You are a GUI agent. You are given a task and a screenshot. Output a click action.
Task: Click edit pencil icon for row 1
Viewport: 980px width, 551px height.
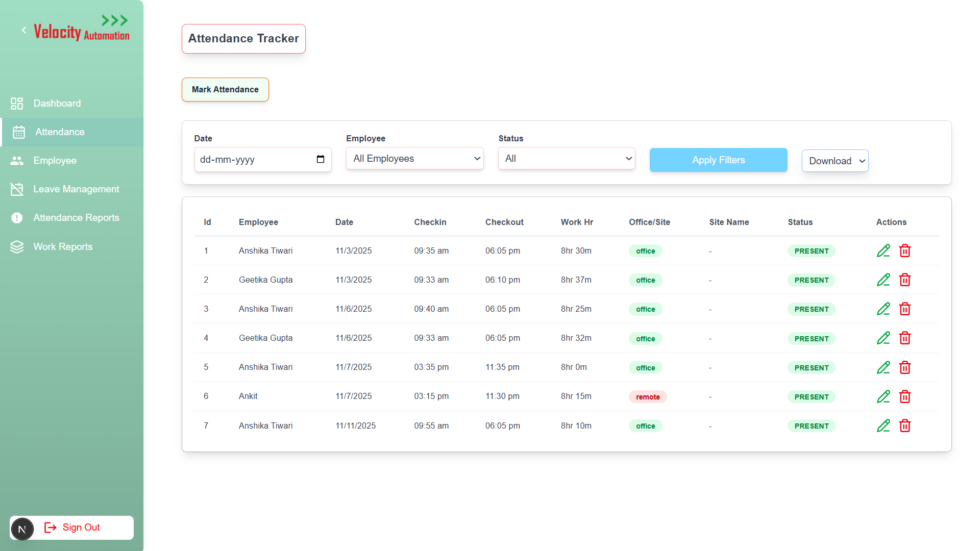(x=883, y=251)
